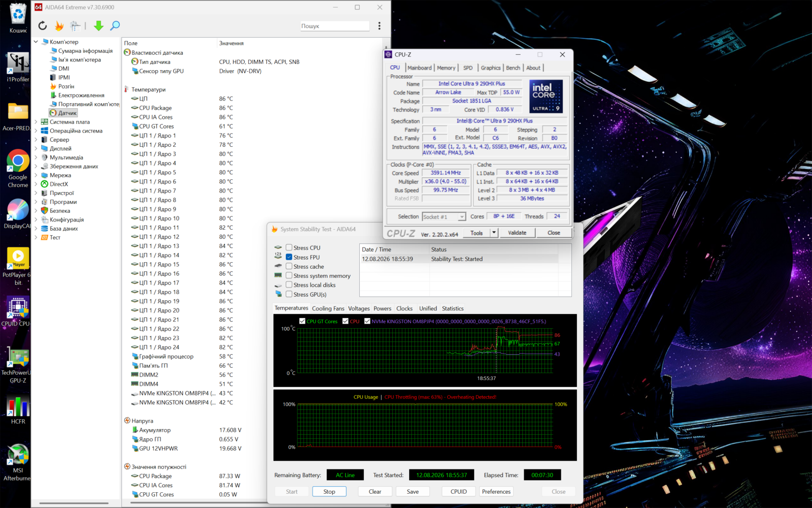Click the report icon in AIDA64 toolbar
Viewport: 812px width, 508px height.
(76, 25)
